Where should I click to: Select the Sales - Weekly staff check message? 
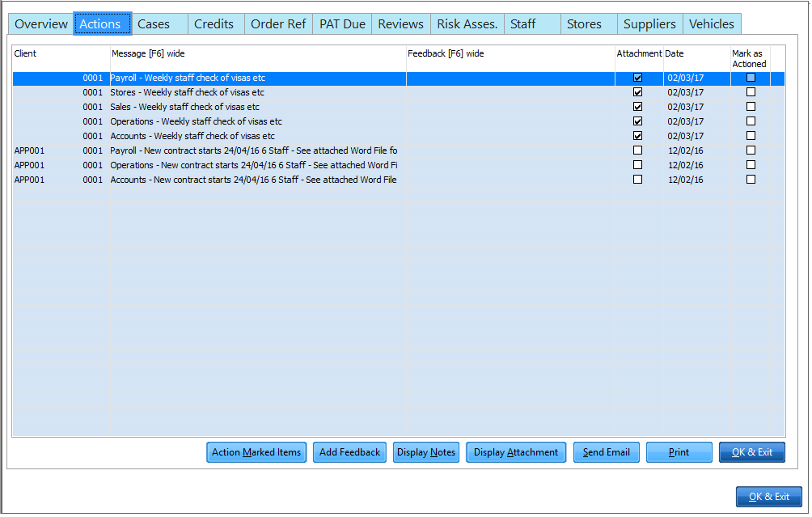point(185,107)
